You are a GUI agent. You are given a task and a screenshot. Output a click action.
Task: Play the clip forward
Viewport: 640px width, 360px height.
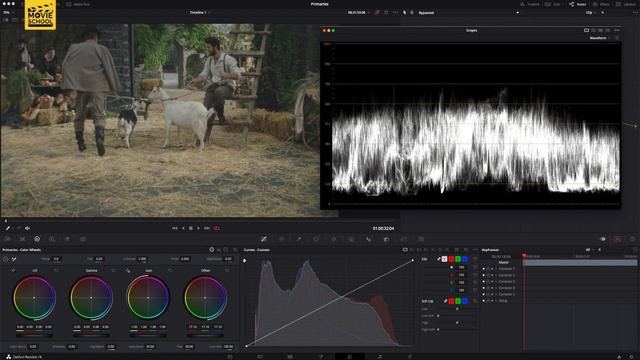[198, 228]
